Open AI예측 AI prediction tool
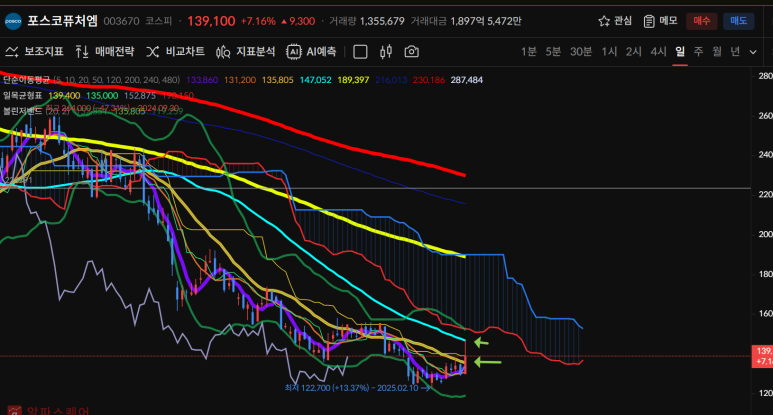The height and width of the screenshot is (415, 773). (x=311, y=51)
